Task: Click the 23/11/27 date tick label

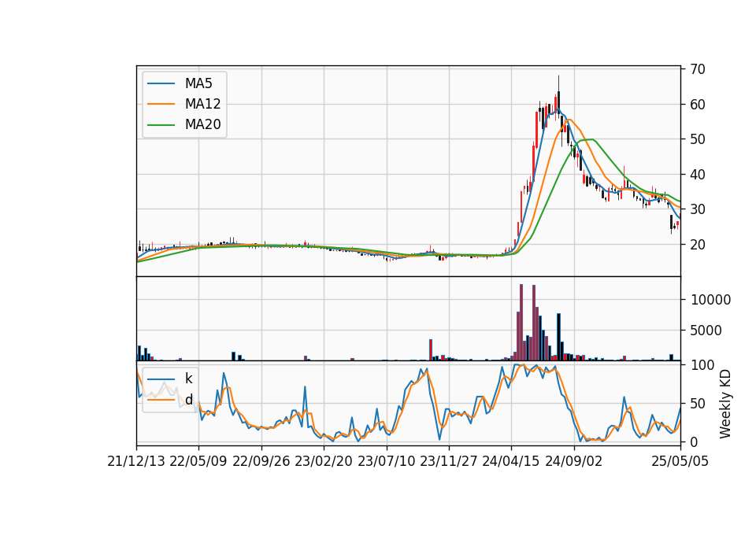Action: pyautogui.click(x=449, y=461)
